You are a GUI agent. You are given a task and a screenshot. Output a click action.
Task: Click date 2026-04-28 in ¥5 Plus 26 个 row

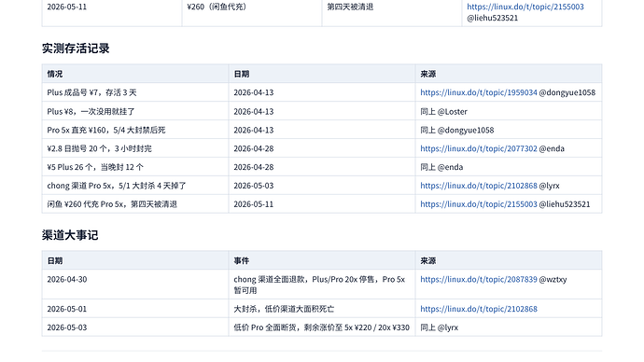[x=254, y=167]
